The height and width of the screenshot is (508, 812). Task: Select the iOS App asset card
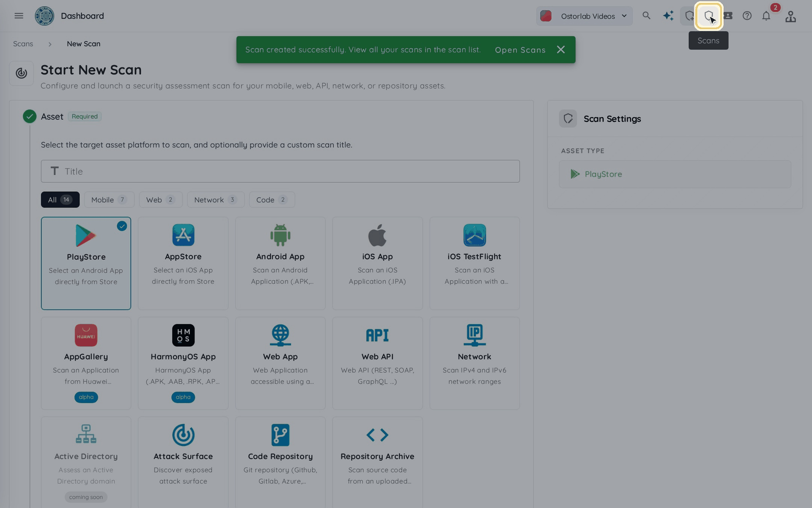click(x=377, y=263)
